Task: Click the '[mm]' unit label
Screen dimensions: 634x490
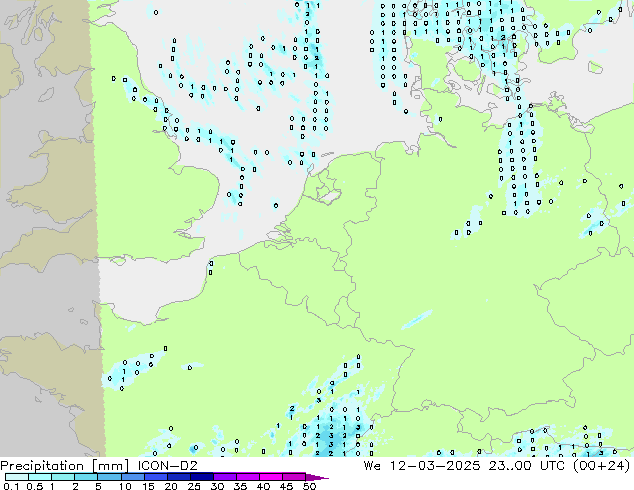Action: coord(110,466)
